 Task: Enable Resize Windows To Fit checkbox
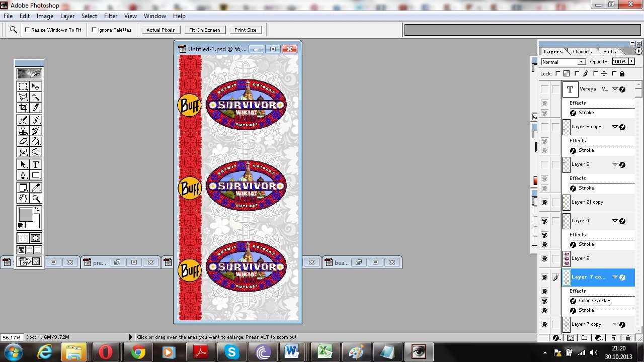click(x=27, y=30)
